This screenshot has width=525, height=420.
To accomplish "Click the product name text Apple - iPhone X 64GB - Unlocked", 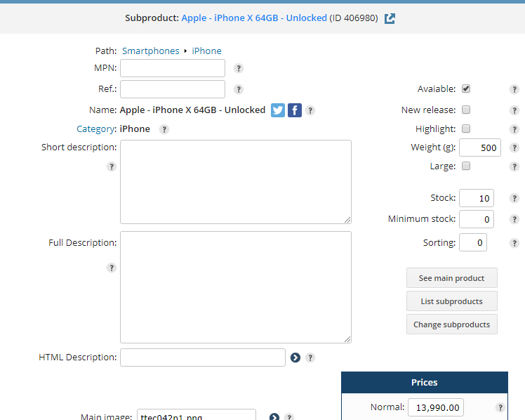I will coord(192,110).
